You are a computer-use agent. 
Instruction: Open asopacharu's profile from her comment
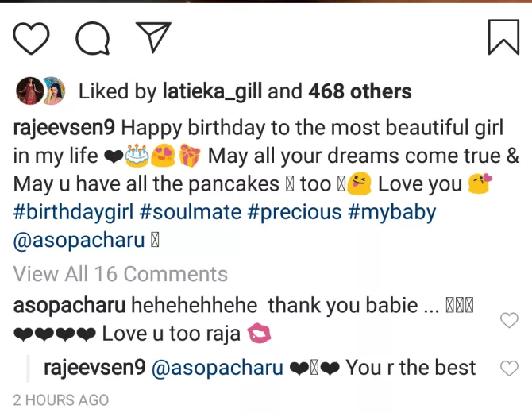pos(68,305)
